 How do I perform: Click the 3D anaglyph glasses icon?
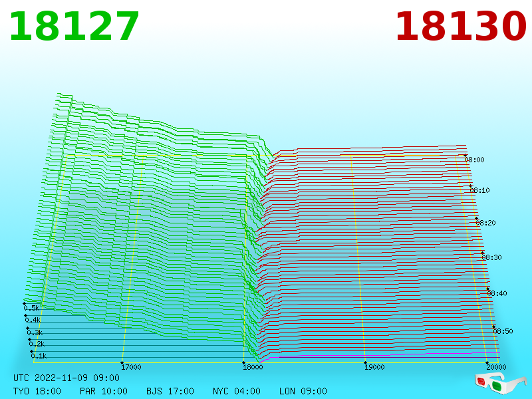501,384
